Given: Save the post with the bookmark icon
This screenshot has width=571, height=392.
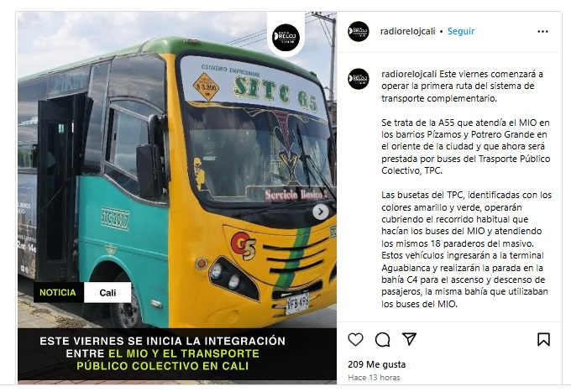Looking at the screenshot, I should [x=543, y=339].
